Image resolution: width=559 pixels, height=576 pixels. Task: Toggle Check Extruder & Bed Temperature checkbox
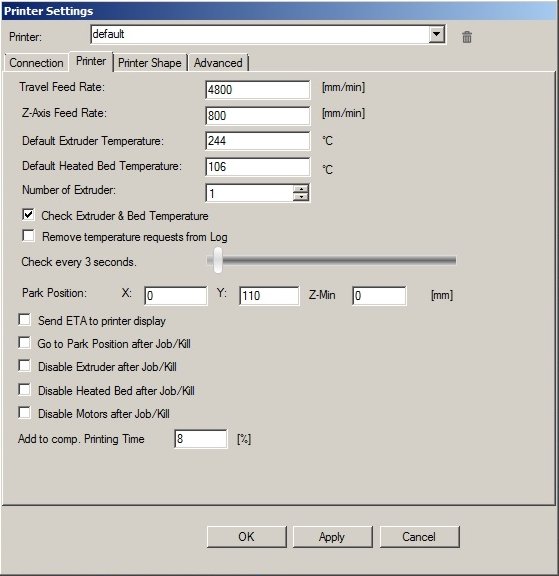(28, 215)
